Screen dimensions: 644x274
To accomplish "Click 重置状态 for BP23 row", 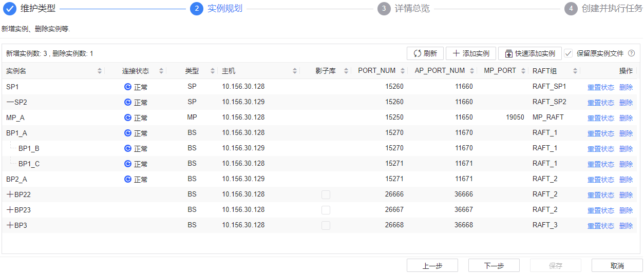I will point(601,210).
